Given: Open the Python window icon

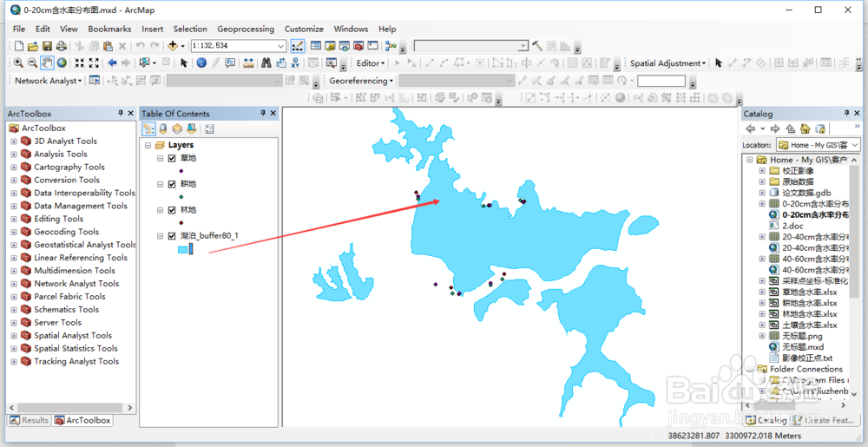Looking at the screenshot, I should [x=373, y=46].
